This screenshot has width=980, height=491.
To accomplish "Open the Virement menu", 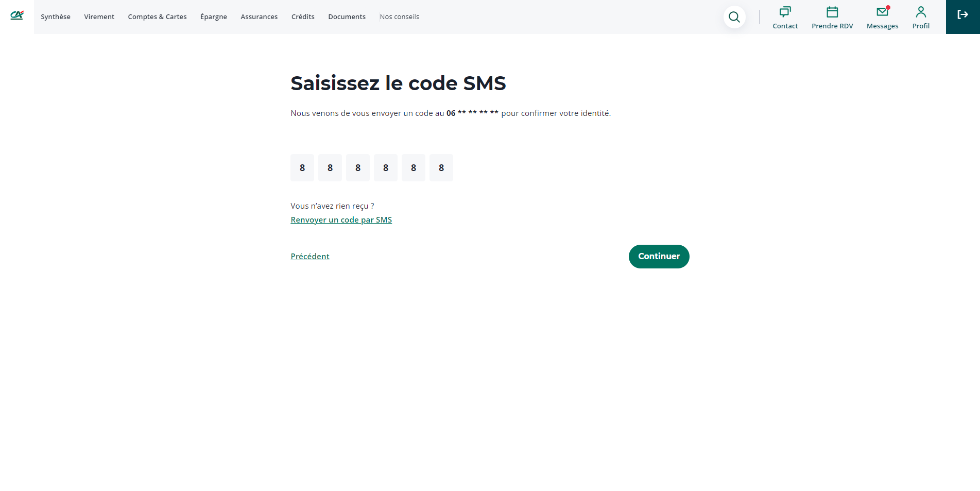I will pyautogui.click(x=99, y=17).
